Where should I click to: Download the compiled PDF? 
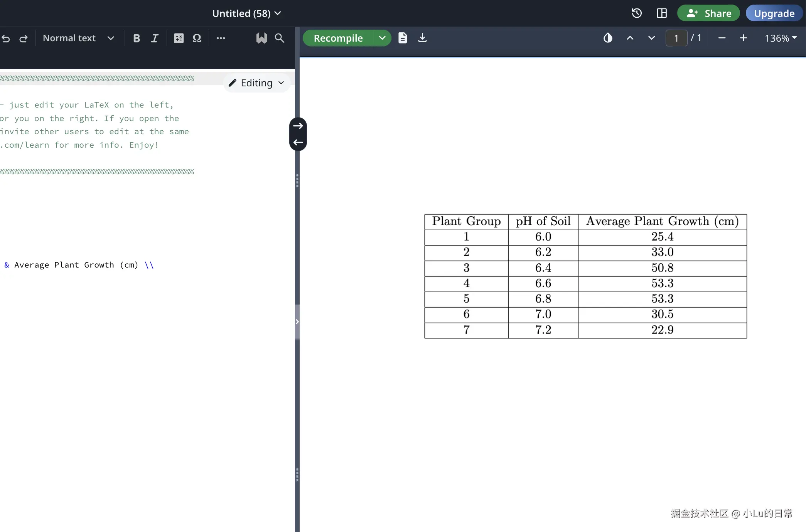point(422,38)
